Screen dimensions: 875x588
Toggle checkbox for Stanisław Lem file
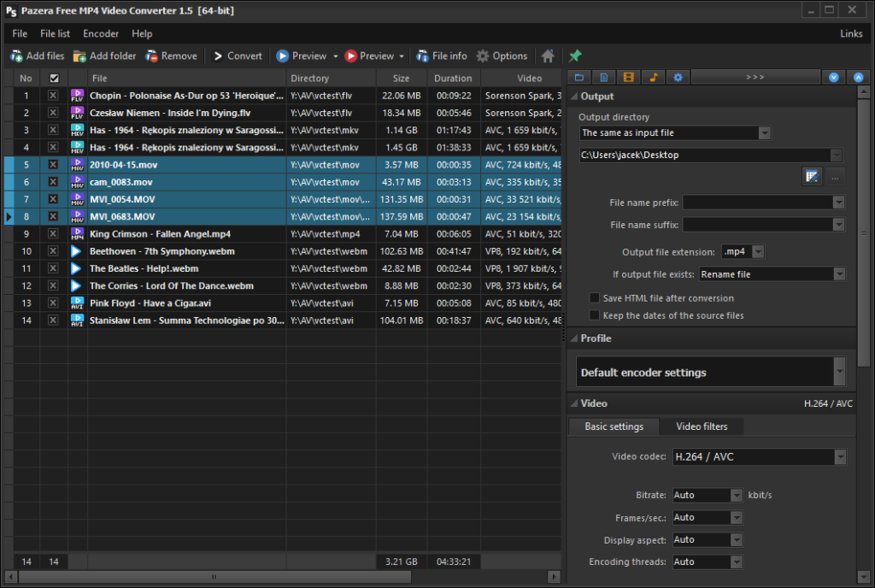click(53, 320)
